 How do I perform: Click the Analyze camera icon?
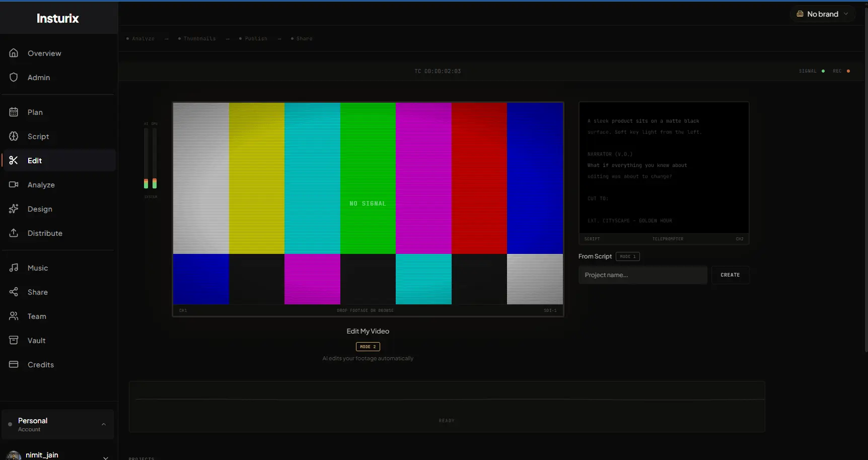click(x=14, y=184)
